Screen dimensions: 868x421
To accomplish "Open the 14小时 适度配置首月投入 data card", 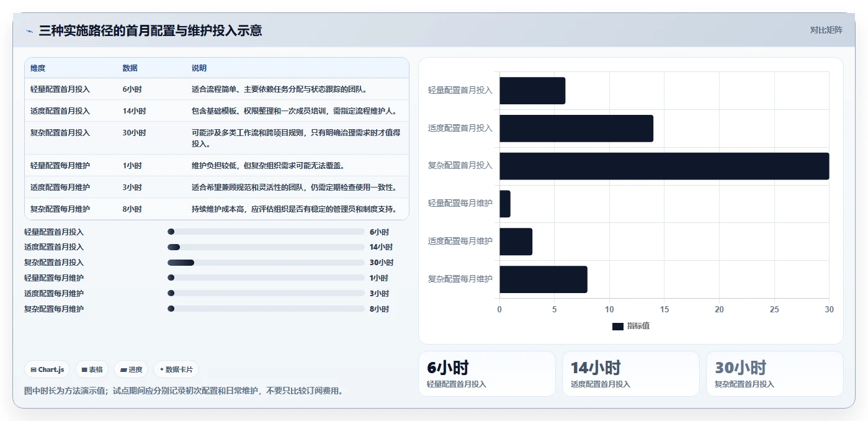I will click(630, 374).
